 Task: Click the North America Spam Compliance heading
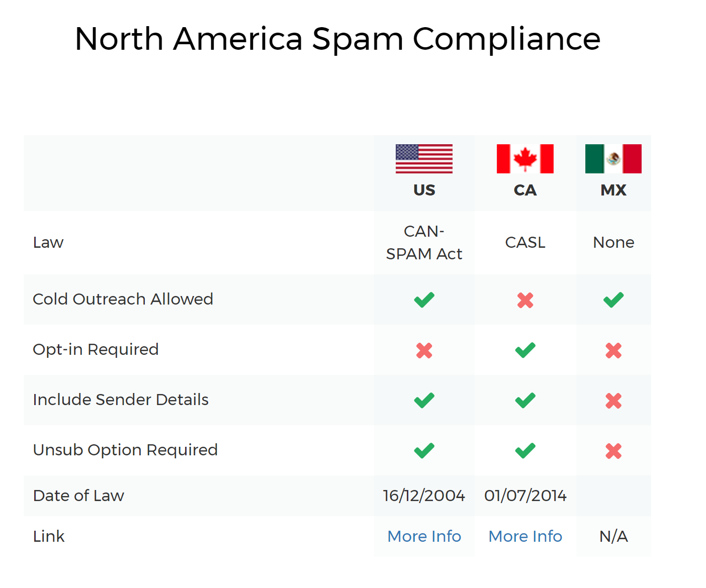click(337, 39)
